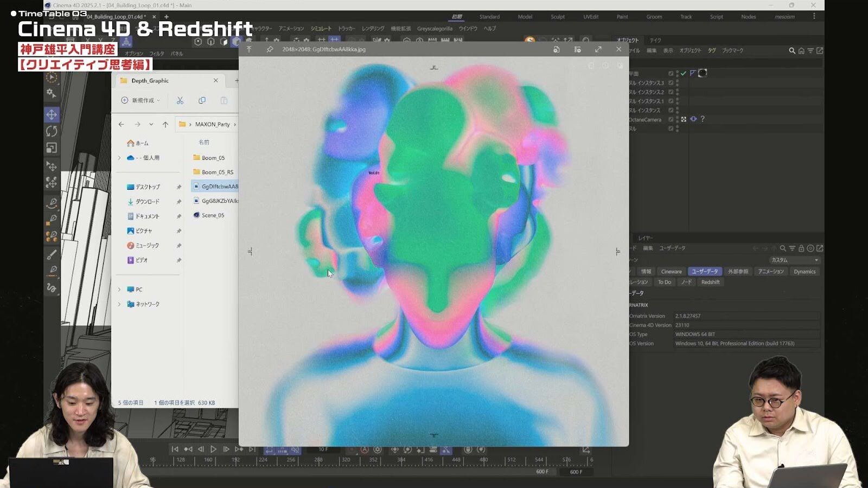Select the Rotate tool in left toolbar

(52, 131)
